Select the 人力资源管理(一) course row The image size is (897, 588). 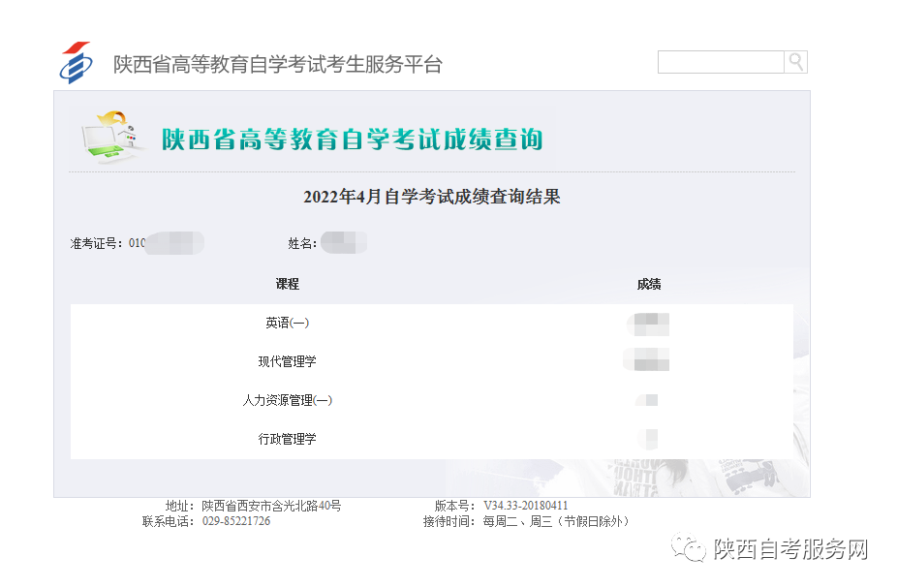[432, 400]
